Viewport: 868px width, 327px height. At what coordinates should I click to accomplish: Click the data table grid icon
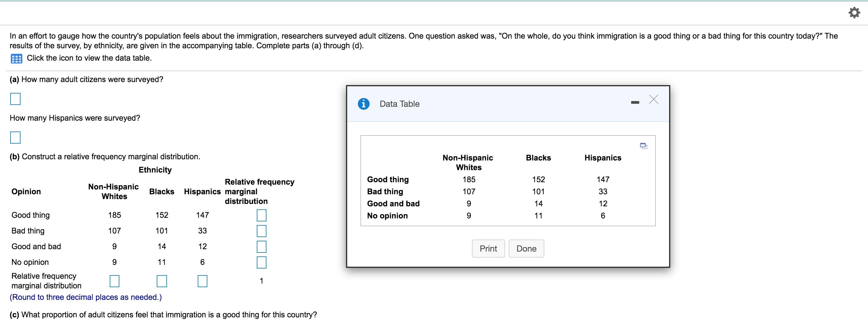(x=16, y=59)
